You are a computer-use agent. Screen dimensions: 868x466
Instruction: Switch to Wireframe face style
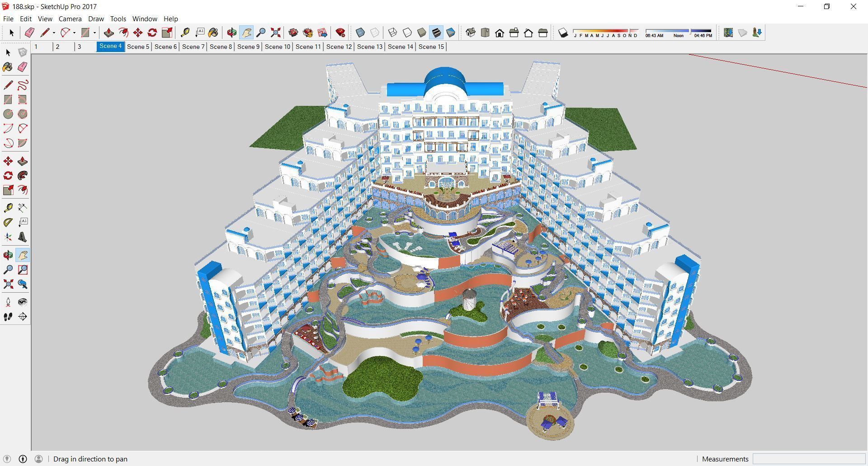pos(393,33)
